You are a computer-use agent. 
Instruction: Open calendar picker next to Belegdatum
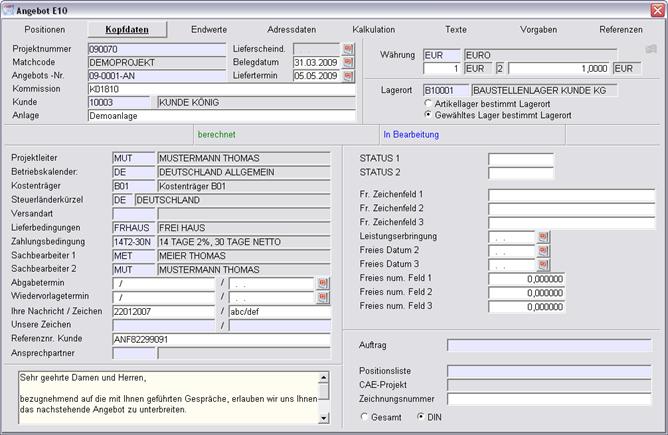349,62
